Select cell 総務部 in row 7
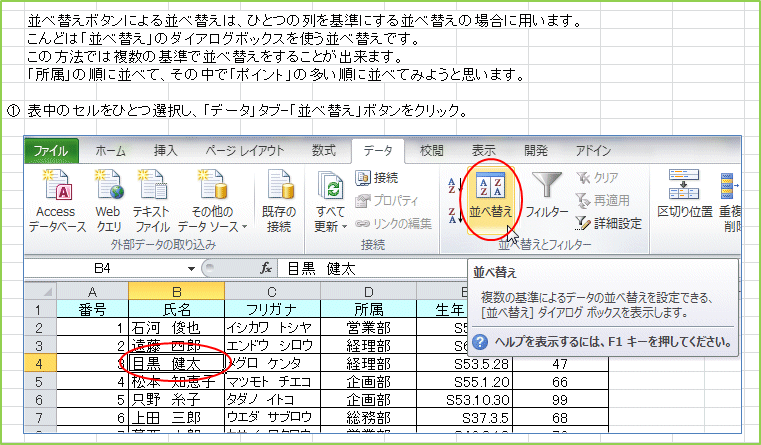 (368, 417)
